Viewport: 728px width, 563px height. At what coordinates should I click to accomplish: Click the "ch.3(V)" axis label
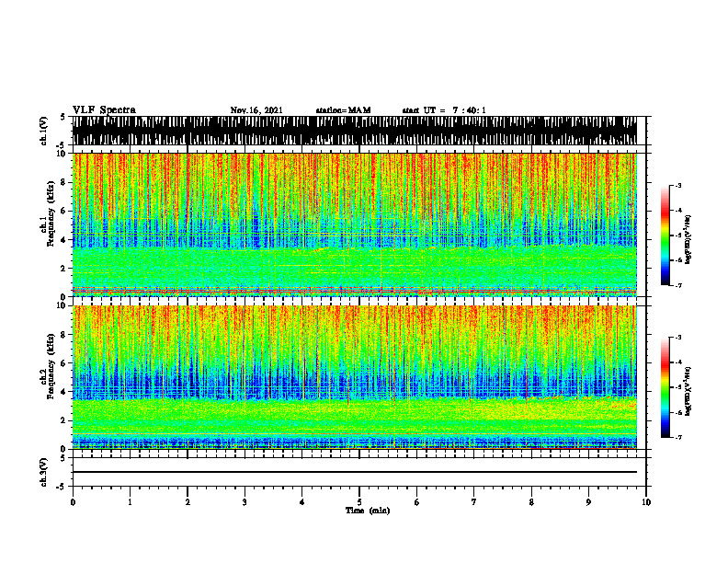tap(43, 473)
